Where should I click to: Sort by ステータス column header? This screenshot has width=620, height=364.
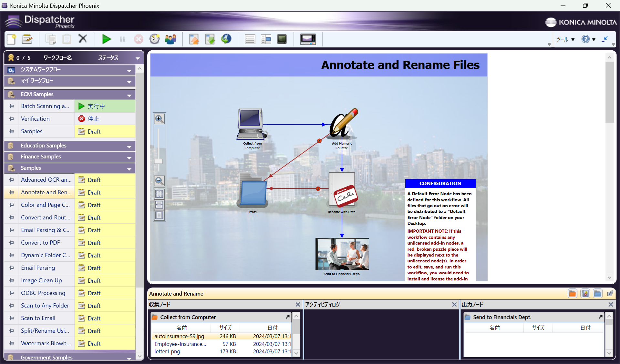(108, 58)
